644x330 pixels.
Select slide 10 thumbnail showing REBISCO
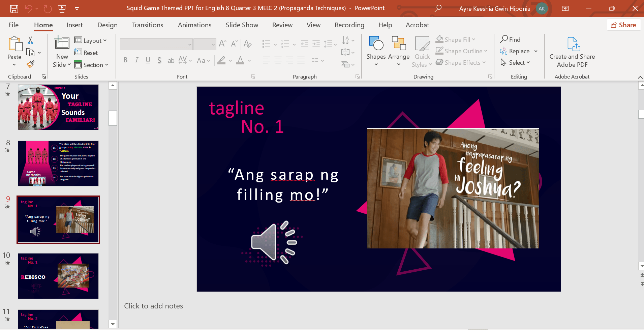[x=58, y=276]
